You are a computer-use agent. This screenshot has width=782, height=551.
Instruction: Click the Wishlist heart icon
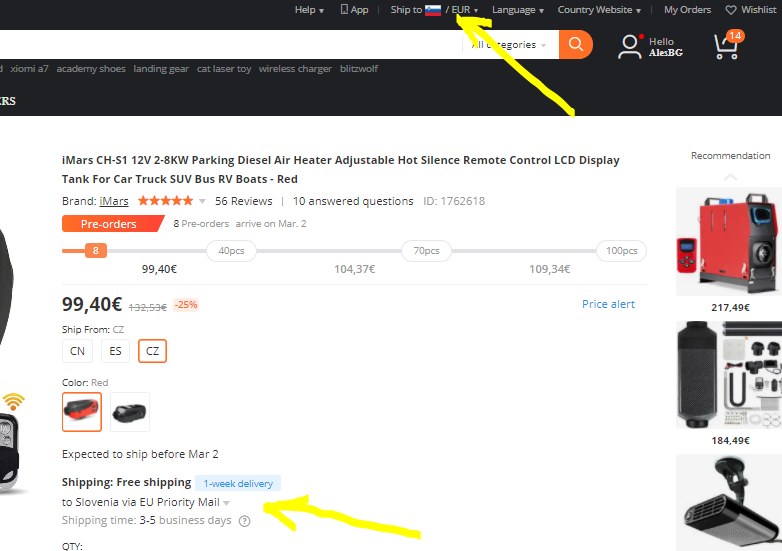click(x=731, y=10)
